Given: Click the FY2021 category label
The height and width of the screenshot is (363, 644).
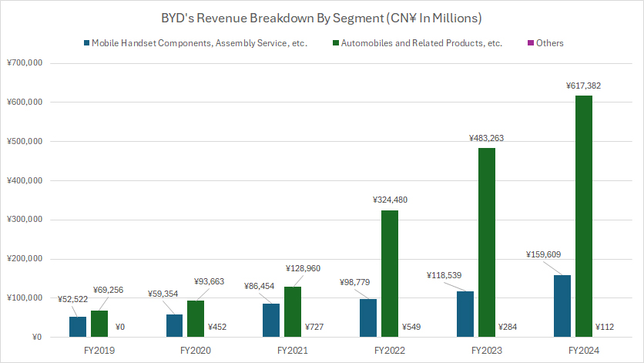Looking at the screenshot, I should click(293, 351).
